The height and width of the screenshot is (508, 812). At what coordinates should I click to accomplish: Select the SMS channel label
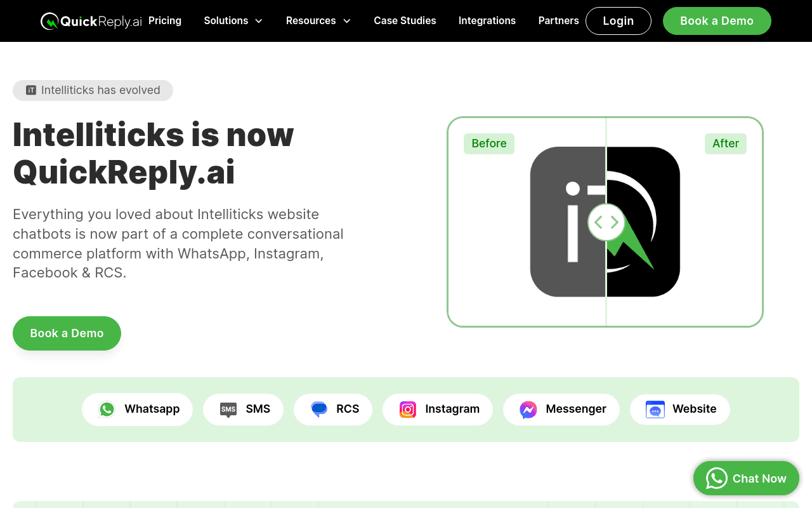coord(258,409)
